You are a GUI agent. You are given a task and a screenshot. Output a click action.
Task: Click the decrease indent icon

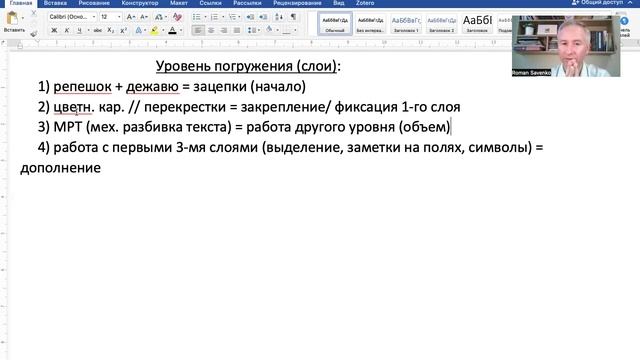pyautogui.click(x=250, y=17)
